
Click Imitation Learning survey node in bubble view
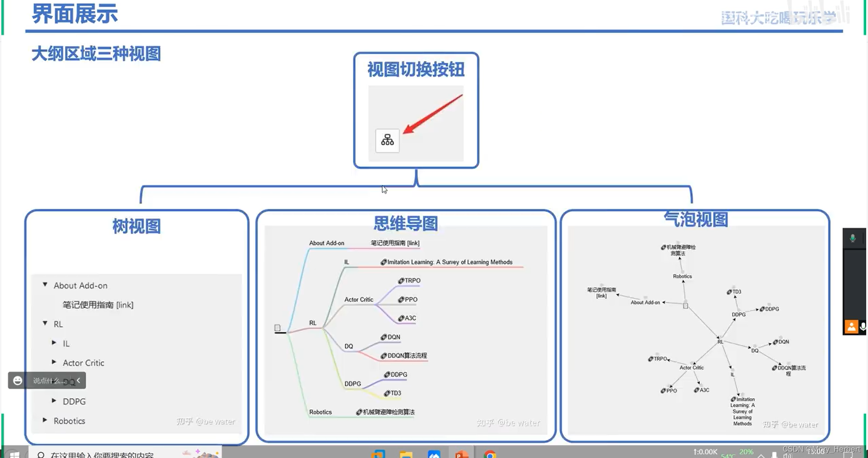point(742,411)
